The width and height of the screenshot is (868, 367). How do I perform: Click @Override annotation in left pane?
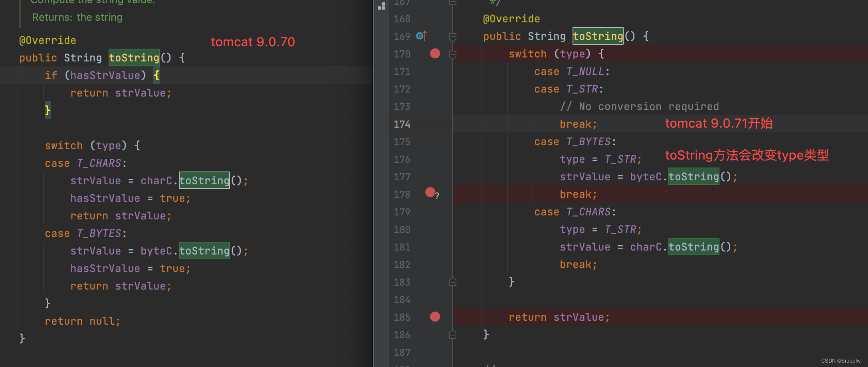coord(48,40)
